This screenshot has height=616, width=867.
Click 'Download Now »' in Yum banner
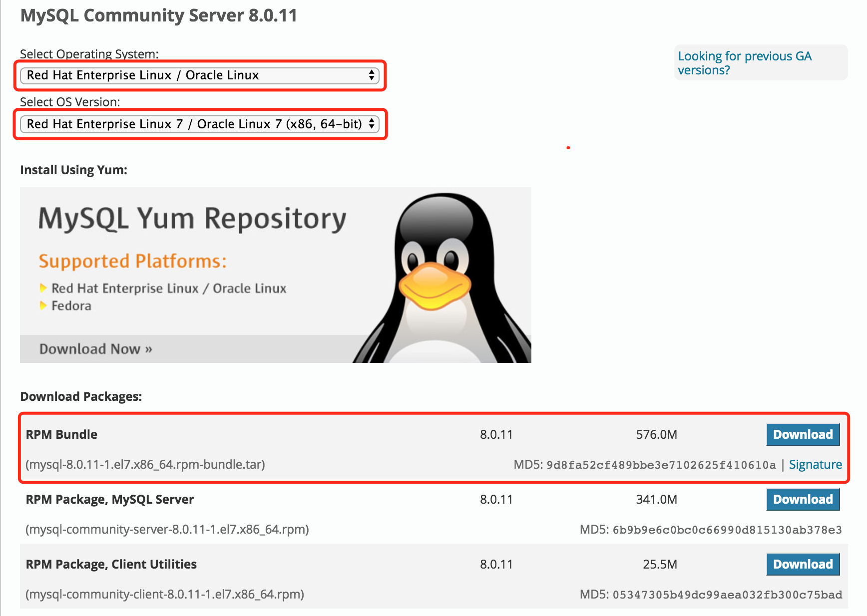pos(95,349)
